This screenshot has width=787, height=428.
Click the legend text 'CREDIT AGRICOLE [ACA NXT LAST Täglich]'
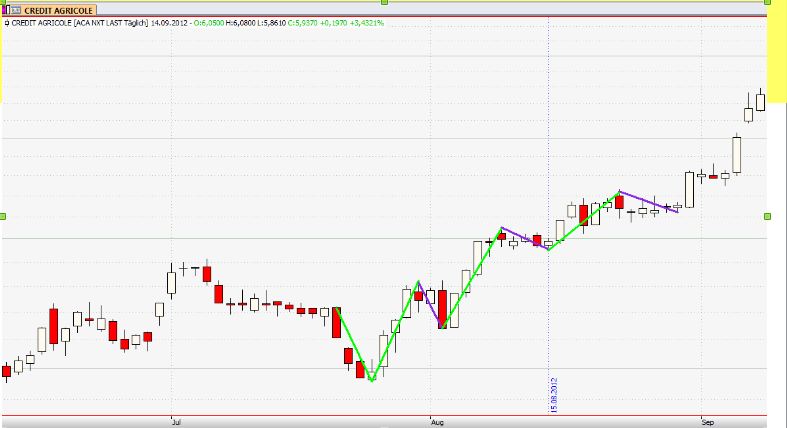[x=80, y=23]
